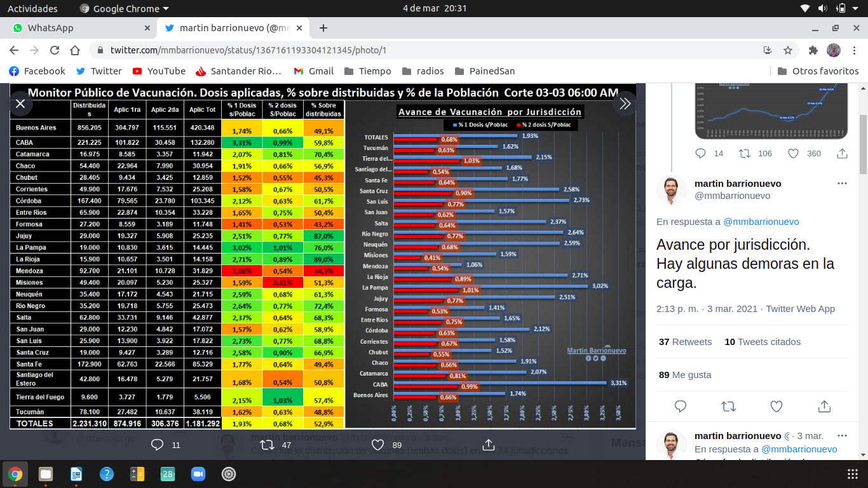Viewport: 868px width, 488px height.
Task: Open the Chrome extensions puzzle icon
Action: (813, 50)
